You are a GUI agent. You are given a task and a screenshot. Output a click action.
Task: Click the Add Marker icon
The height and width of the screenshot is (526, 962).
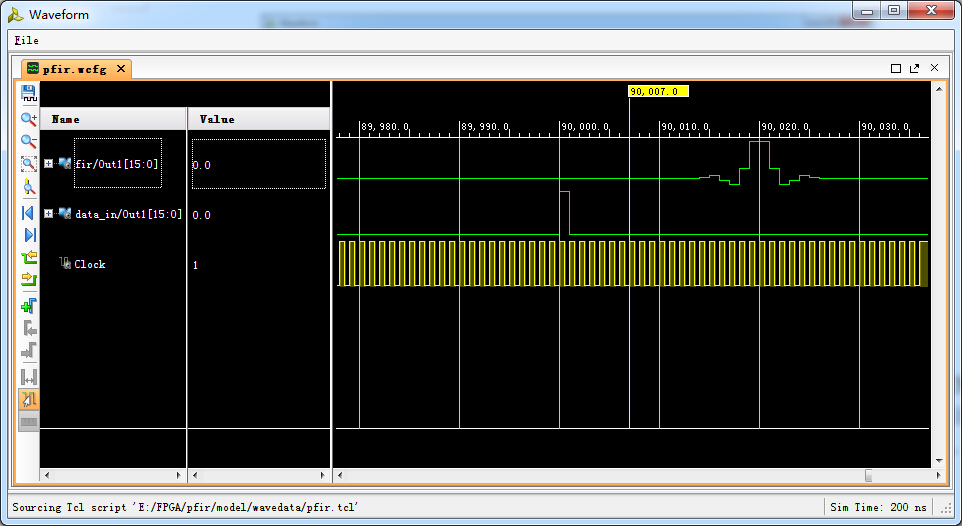[x=29, y=305]
